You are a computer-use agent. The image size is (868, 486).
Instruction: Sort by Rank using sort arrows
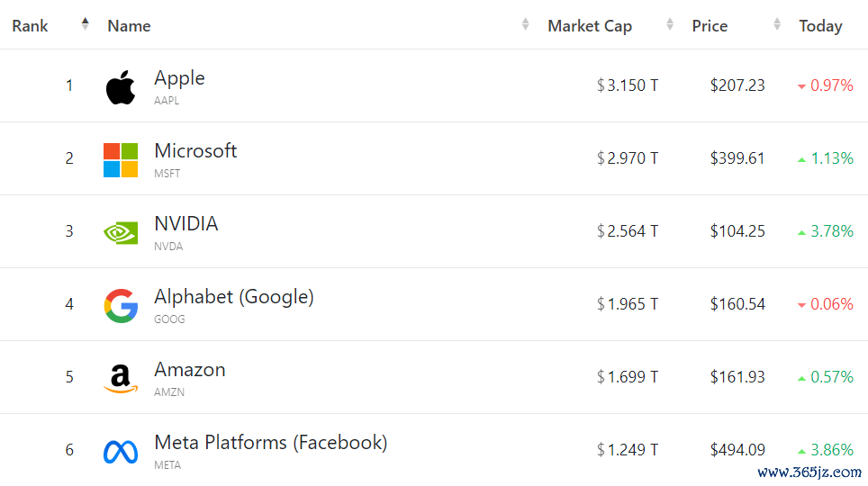point(86,23)
